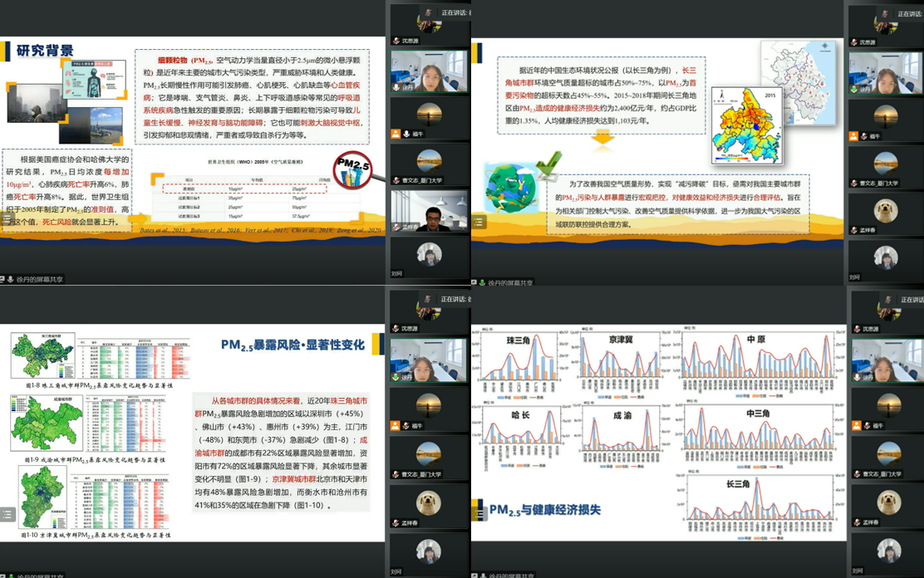Screen dimensions: 924x578
Task: Click the PM2.5 magnifier graphic on the 研究背景 slide
Action: coord(352,171)
